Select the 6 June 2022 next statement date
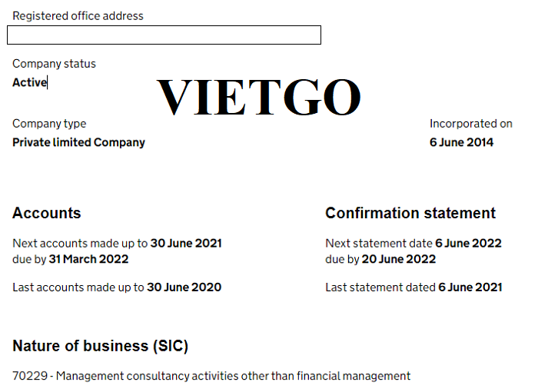538x392 pixels. [468, 244]
